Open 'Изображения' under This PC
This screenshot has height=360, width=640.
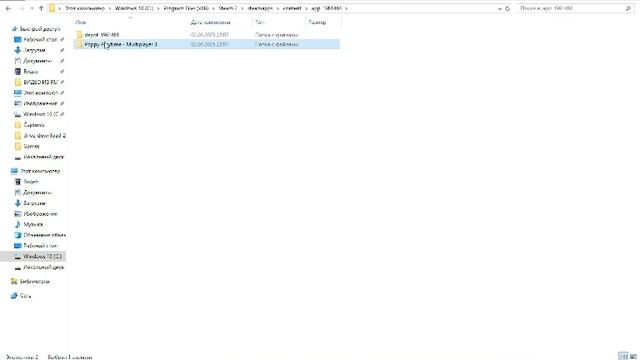[x=40, y=213]
